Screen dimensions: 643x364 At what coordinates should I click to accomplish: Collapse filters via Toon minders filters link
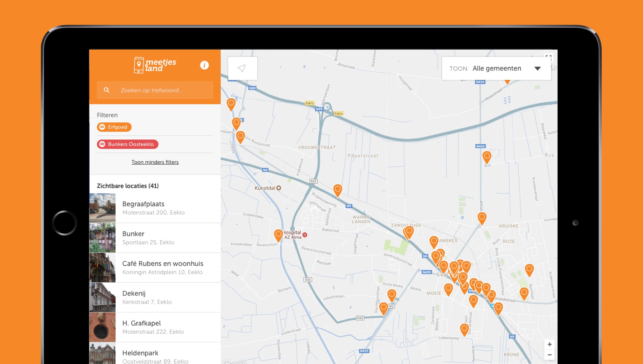155,162
